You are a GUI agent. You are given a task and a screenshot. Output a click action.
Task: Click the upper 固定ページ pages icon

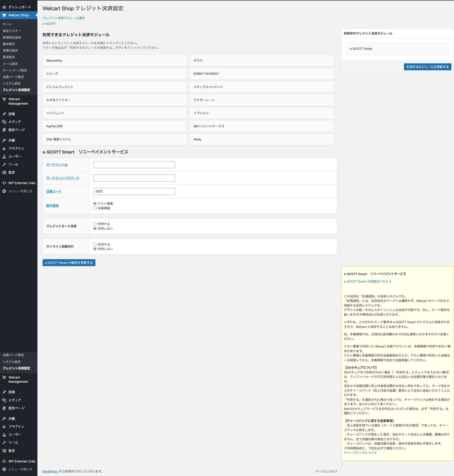point(4,130)
